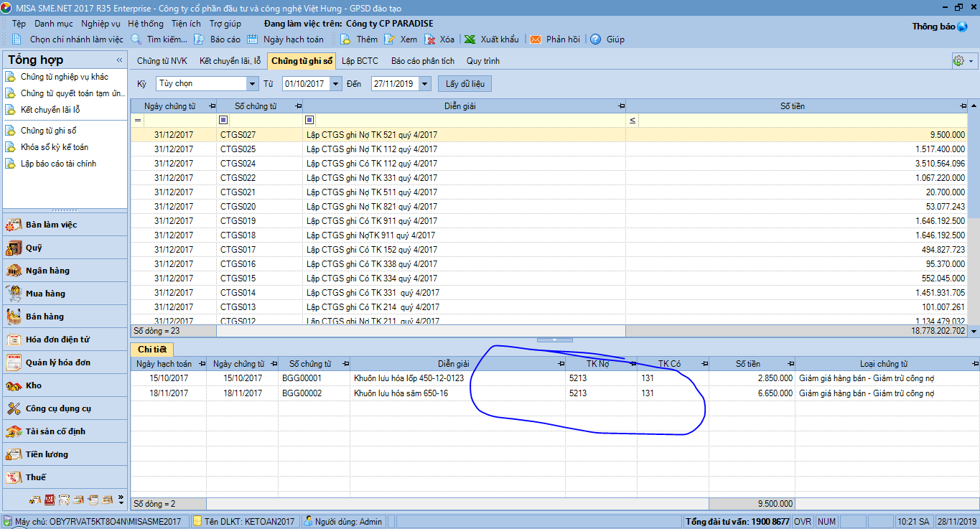Open the Đến date picker dropdown
The height and width of the screenshot is (529, 980).
424,84
